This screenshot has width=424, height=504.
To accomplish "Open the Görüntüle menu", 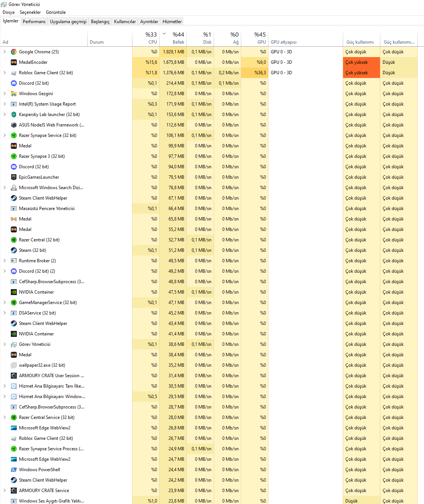I will (56, 12).
